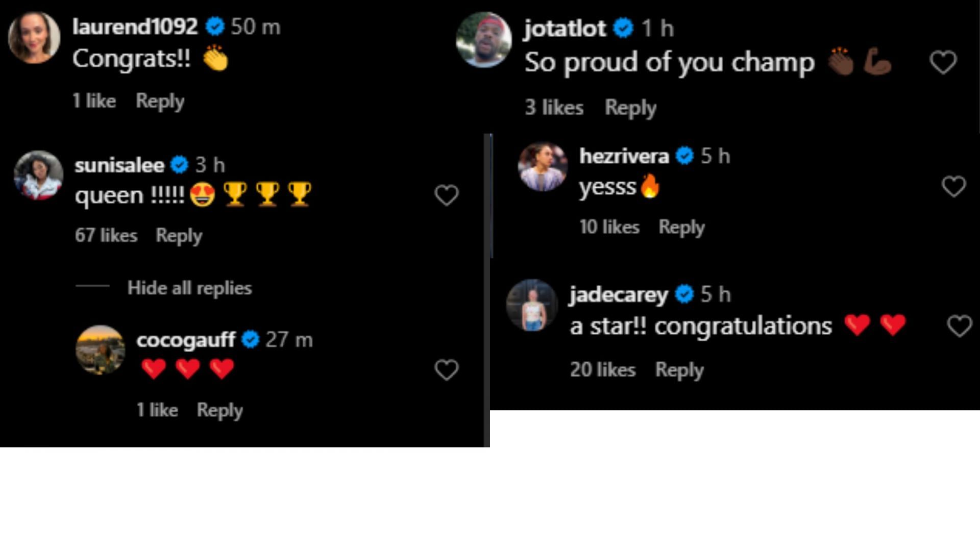Reply to laurend1092's Congrats comment
Screen dimensions: 980x551
[x=160, y=101]
